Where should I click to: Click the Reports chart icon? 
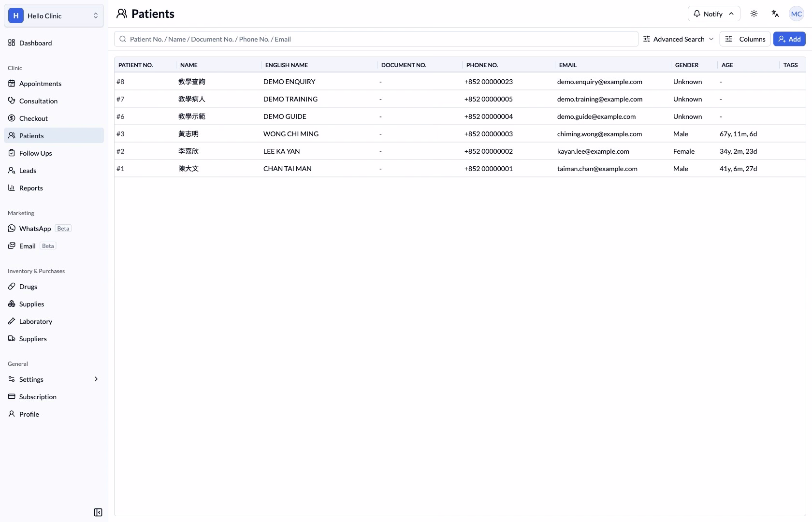pos(12,188)
